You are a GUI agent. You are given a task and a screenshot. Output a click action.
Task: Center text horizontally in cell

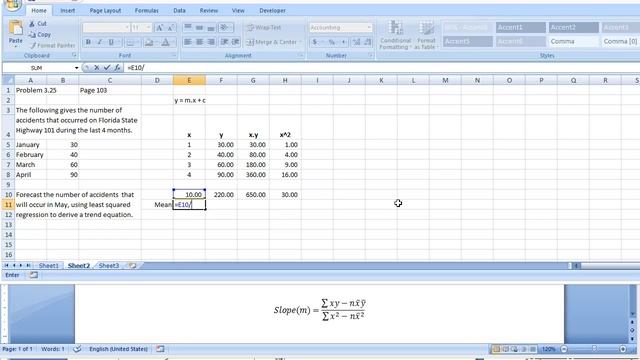coord(199,42)
